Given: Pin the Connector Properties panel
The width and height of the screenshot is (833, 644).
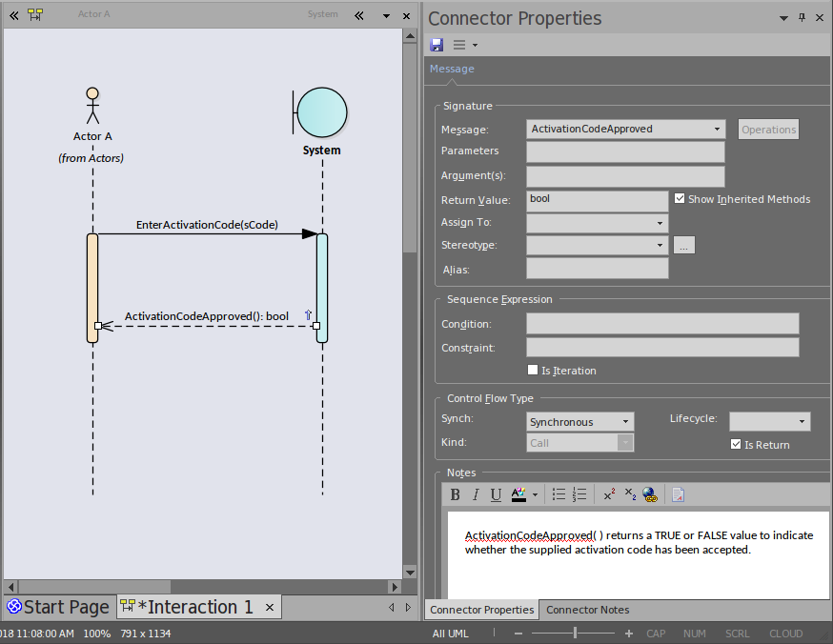Looking at the screenshot, I should pos(802,18).
